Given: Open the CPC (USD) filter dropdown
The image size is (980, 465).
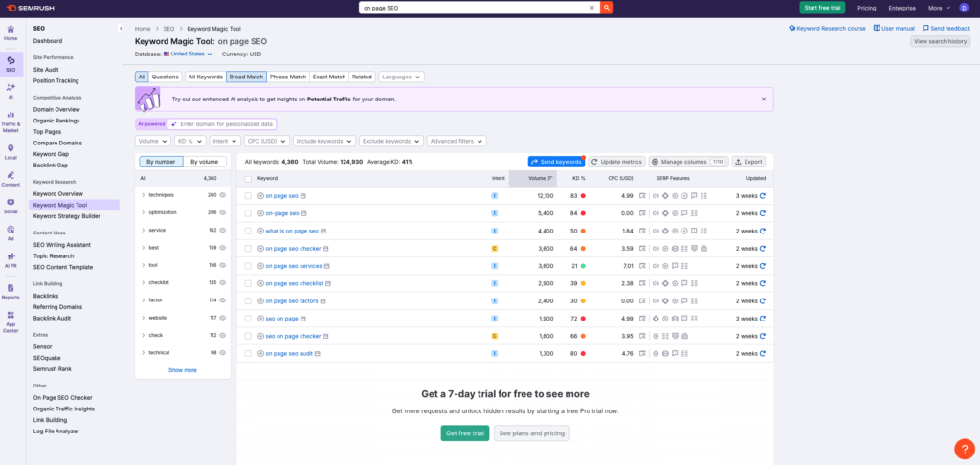Looking at the screenshot, I should pos(267,142).
